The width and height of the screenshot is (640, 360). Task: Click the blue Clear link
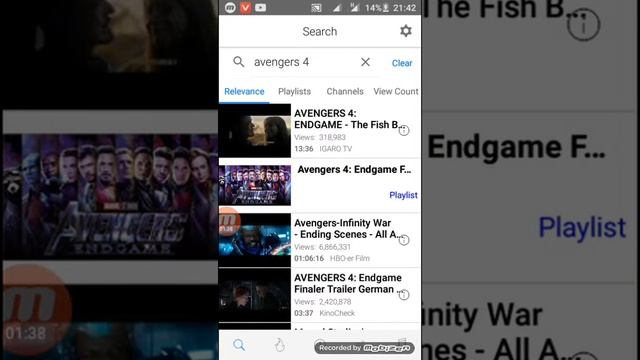402,63
